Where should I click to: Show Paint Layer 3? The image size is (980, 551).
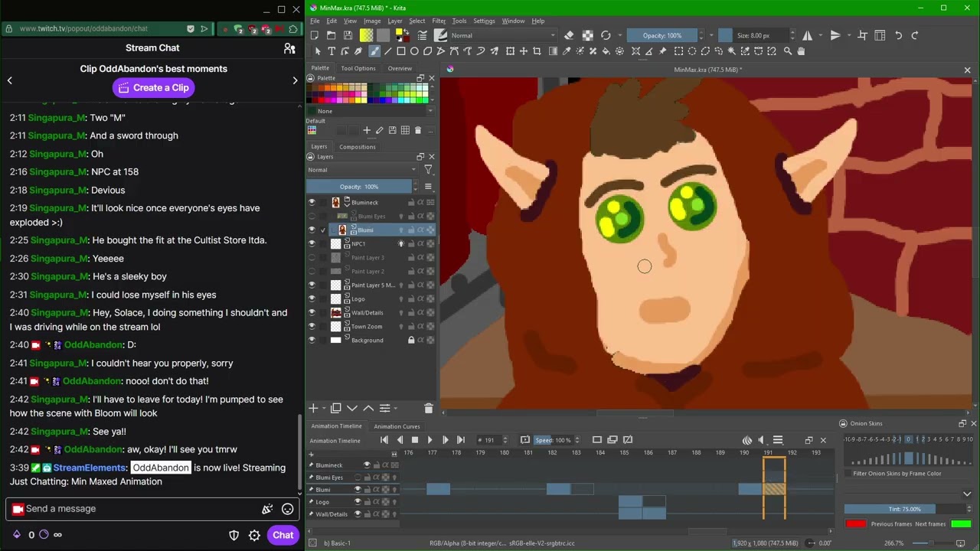point(312,258)
